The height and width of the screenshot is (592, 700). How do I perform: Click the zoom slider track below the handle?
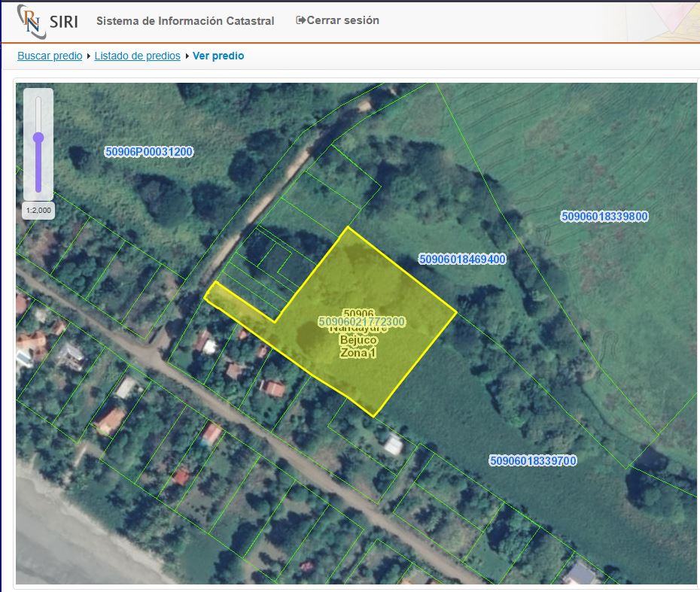coord(38,173)
